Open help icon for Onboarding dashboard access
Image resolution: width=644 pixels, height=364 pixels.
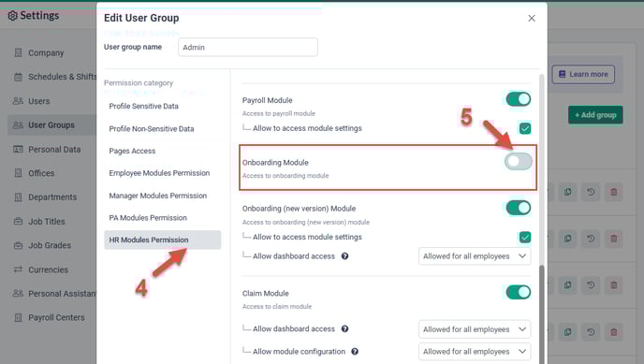[345, 256]
